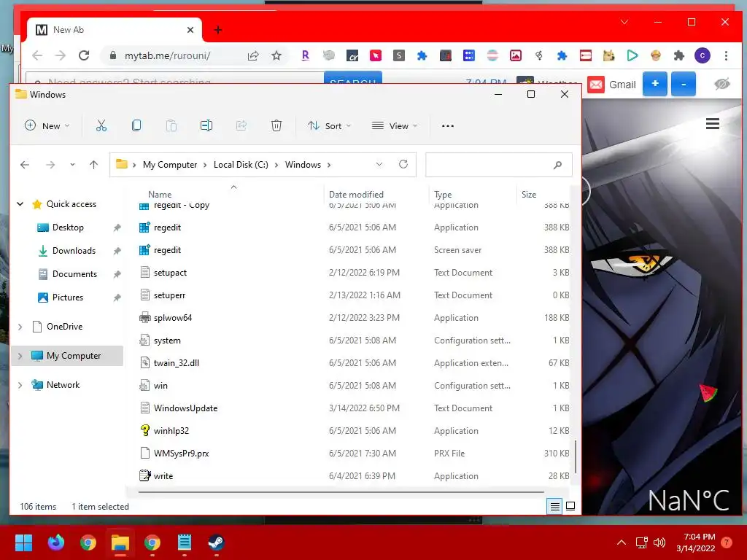Reload the Chrome page
The image size is (747, 560).
[85, 55]
